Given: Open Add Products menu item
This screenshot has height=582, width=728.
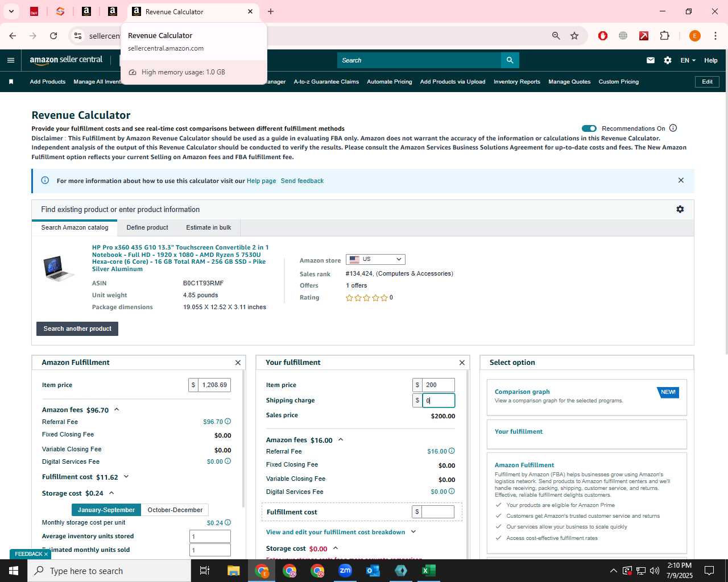Looking at the screenshot, I should point(48,82).
